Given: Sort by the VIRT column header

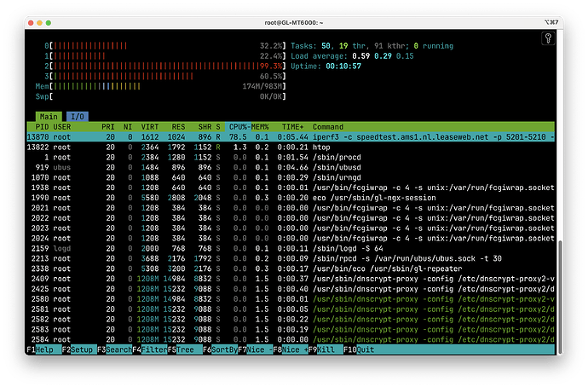Looking at the screenshot, I should (x=150, y=127).
